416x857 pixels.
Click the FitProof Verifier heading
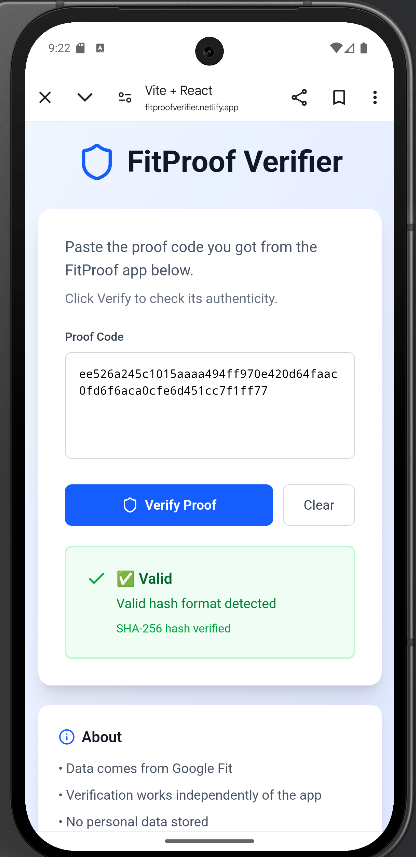[235, 162]
